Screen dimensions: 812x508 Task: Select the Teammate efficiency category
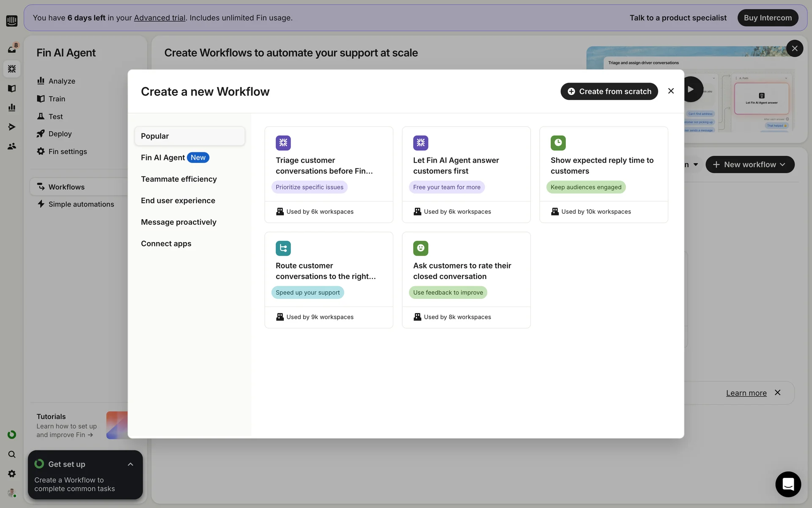pyautogui.click(x=178, y=179)
